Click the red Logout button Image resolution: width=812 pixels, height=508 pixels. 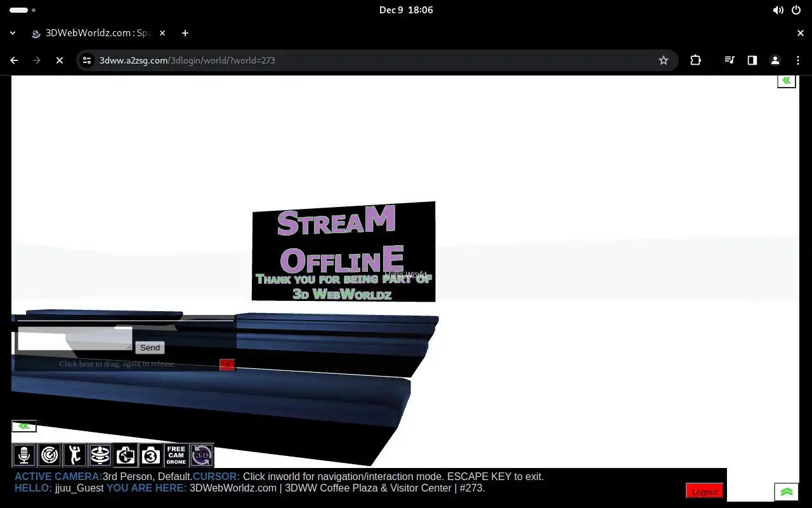point(705,491)
